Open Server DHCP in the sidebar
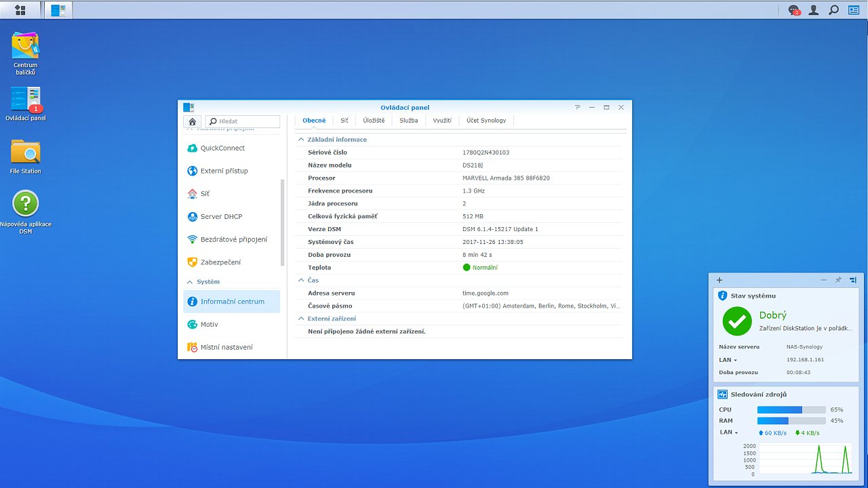Screen dimensions: 868x488 coord(231,216)
